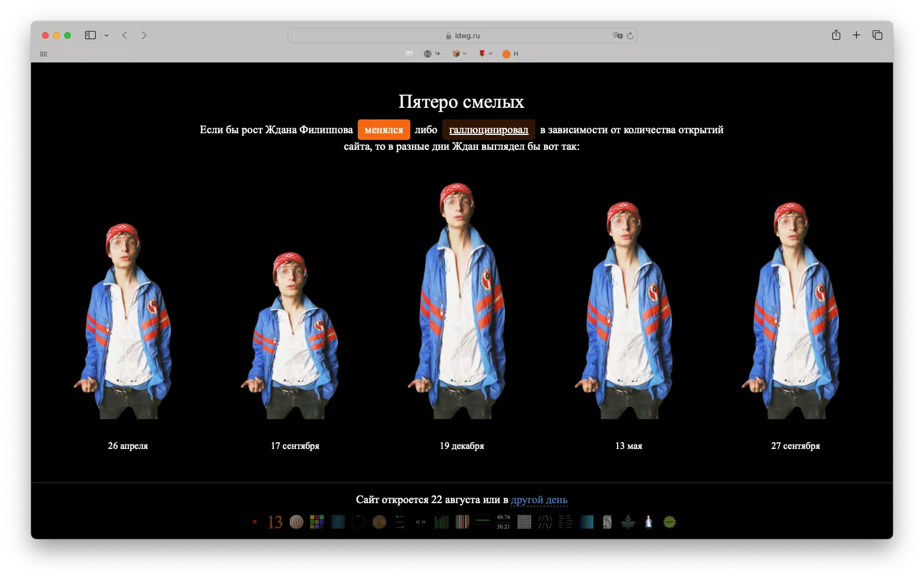Open the page translation icon

pyautogui.click(x=618, y=35)
